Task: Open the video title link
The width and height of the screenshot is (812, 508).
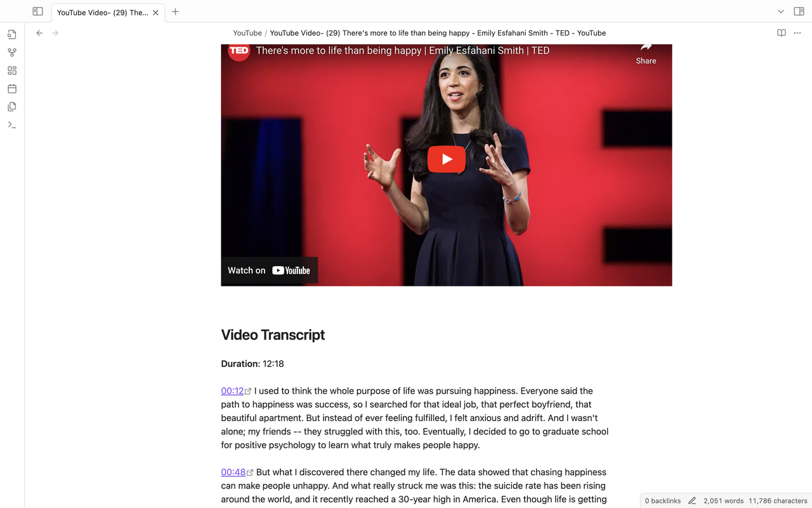Action: pyautogui.click(x=403, y=51)
